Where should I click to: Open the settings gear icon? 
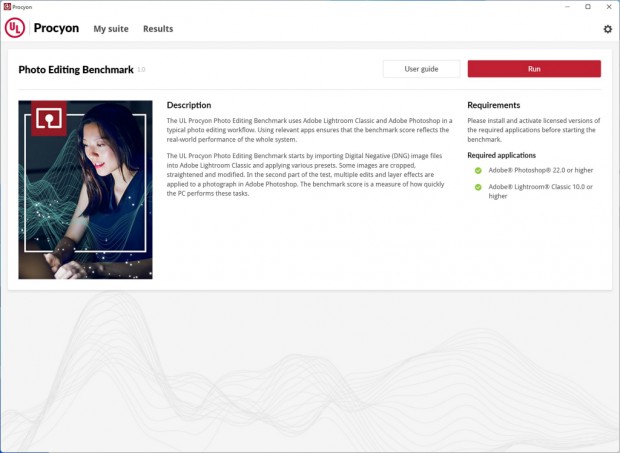[x=607, y=29]
